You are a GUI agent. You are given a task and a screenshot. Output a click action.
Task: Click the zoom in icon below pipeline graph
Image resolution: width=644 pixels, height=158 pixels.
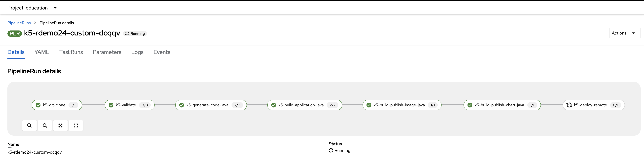click(x=29, y=125)
